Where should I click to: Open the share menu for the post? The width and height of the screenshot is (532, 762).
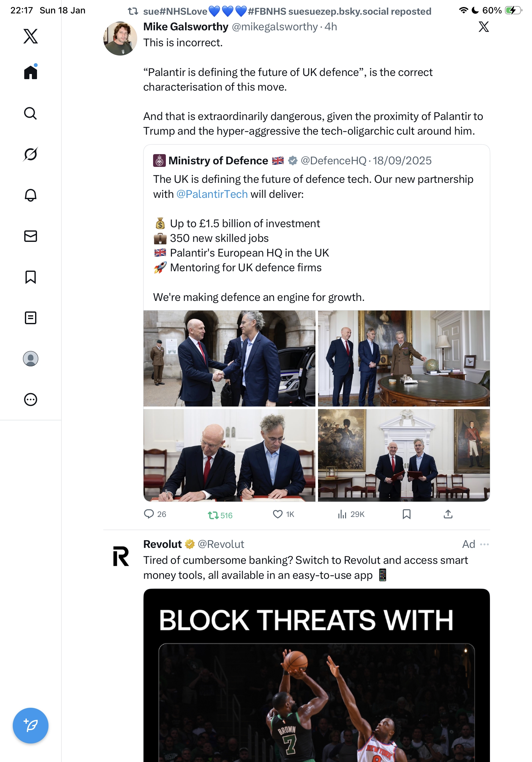[448, 514]
